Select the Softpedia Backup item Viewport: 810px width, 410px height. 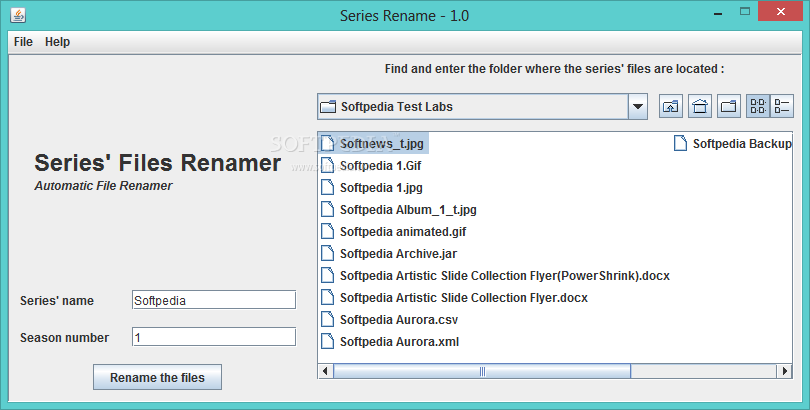coord(733,144)
